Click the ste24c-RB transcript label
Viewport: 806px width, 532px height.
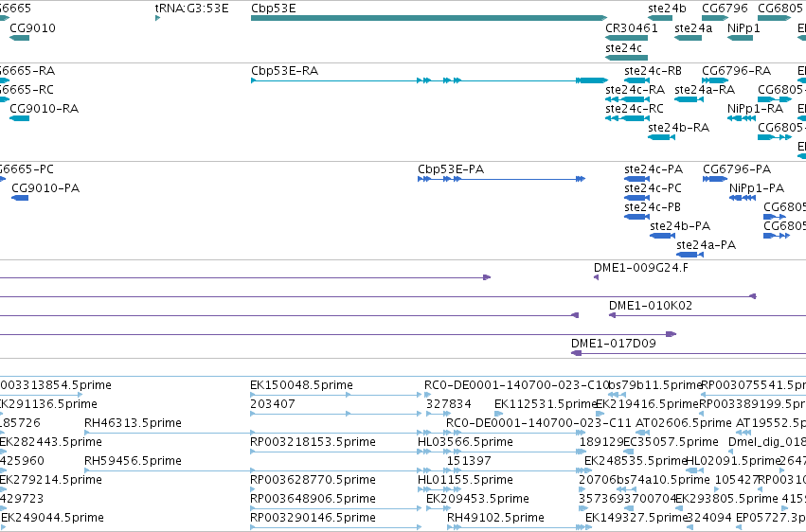point(653,70)
